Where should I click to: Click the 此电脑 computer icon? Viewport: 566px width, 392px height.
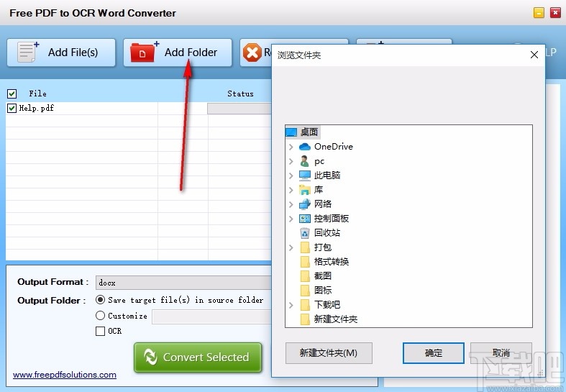(305, 176)
